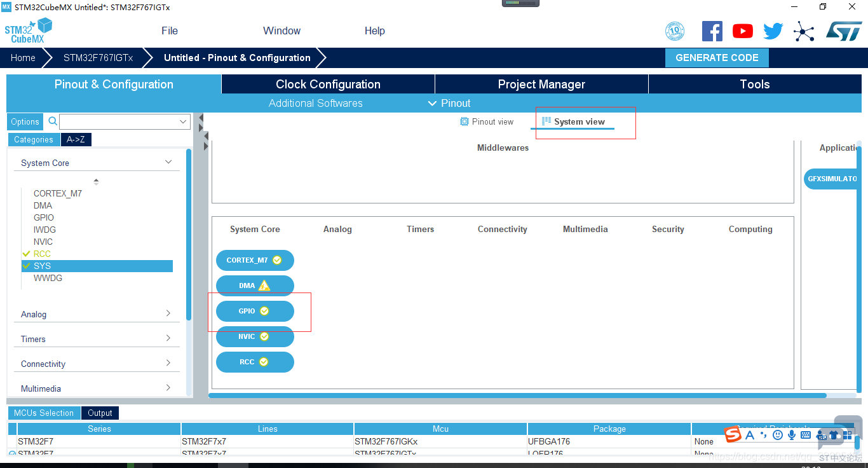Viewport: 868px width, 468px height.
Task: Select IWDG in the category tree
Action: [x=44, y=230]
